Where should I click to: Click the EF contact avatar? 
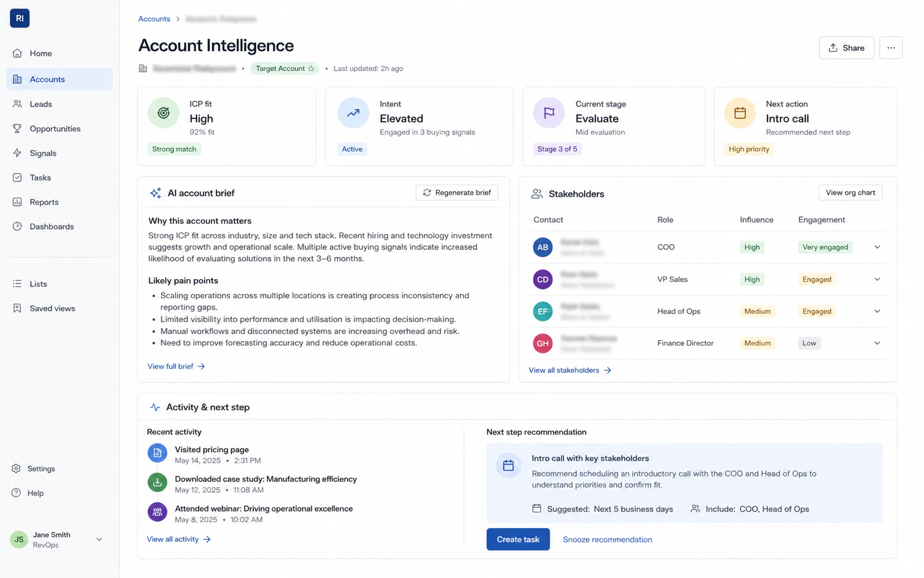point(542,311)
